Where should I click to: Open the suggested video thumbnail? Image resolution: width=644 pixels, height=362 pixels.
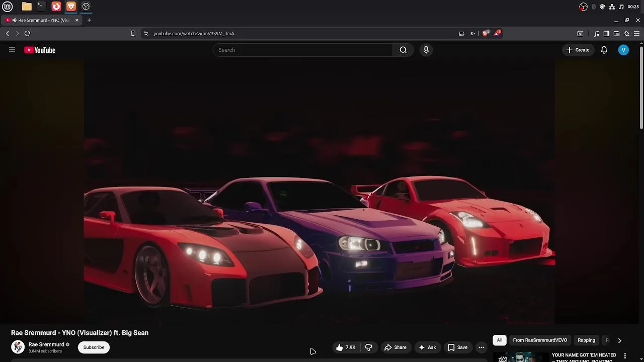click(x=521, y=356)
